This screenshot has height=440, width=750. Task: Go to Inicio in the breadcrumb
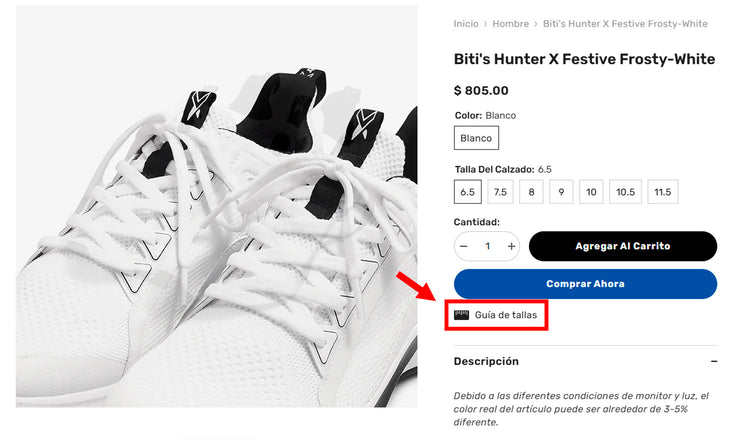[x=466, y=23]
